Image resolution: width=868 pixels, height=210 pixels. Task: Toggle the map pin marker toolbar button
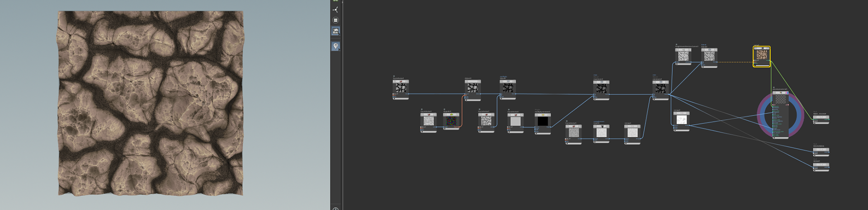(x=335, y=46)
